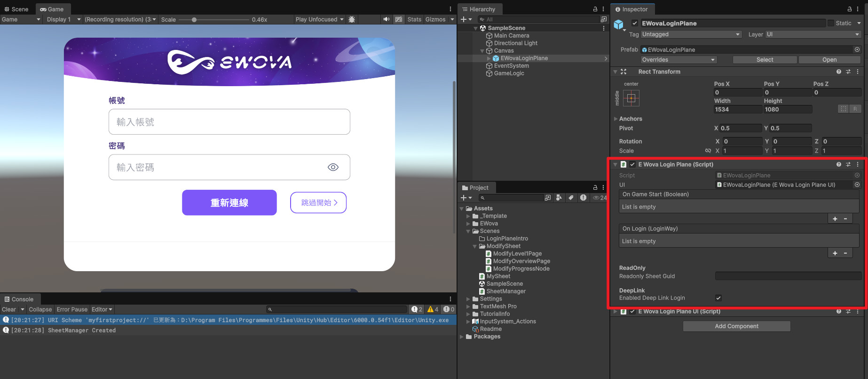This screenshot has height=379, width=868.
Task: Select the Game tab
Action: coord(52,9)
